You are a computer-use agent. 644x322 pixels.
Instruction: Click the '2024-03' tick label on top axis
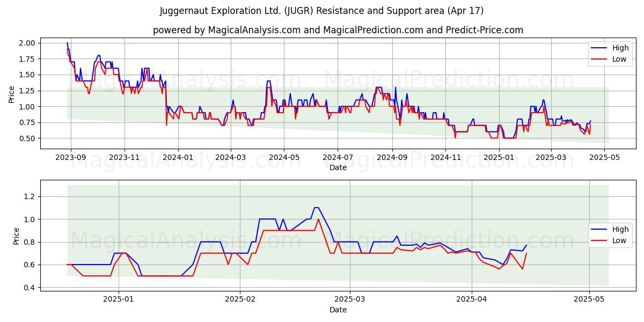(x=231, y=158)
